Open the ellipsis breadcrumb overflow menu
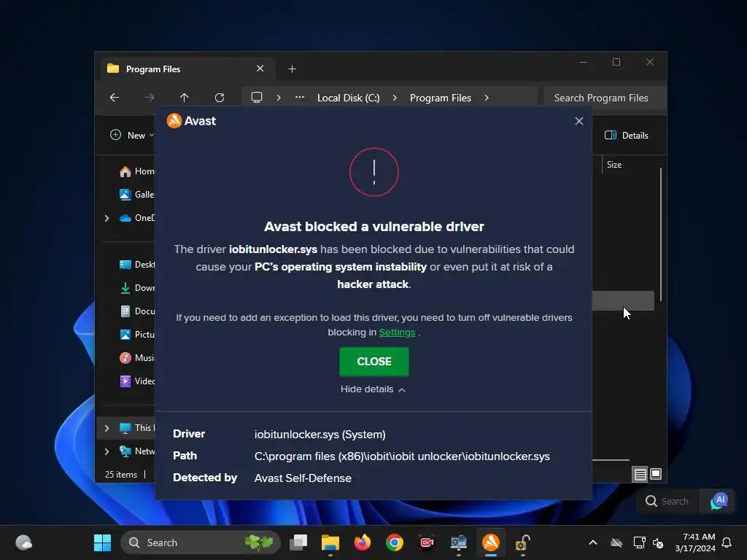The image size is (747, 560). (x=300, y=97)
